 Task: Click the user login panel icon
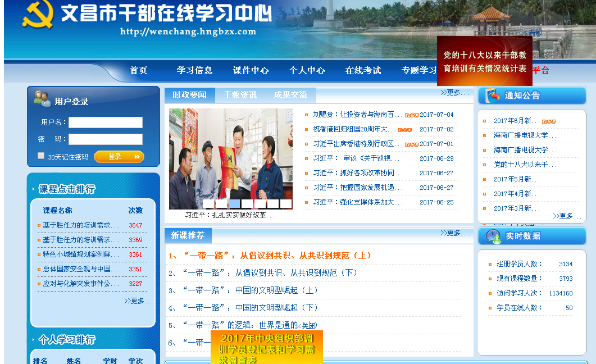pyautogui.click(x=42, y=99)
